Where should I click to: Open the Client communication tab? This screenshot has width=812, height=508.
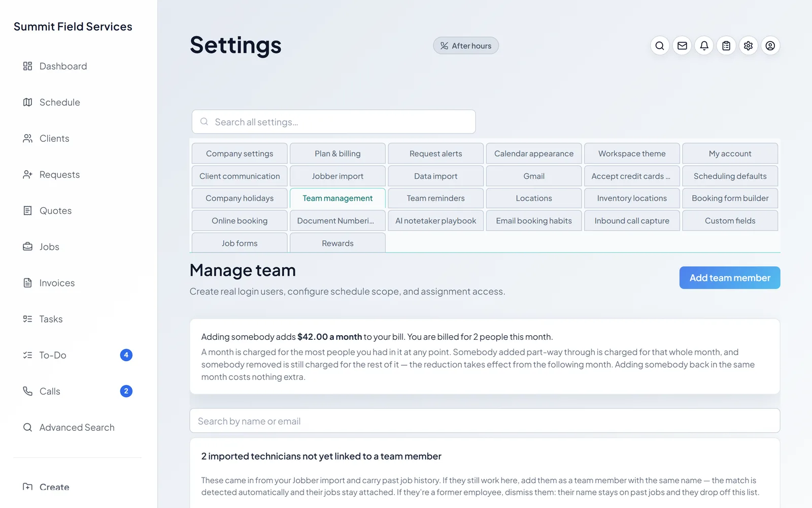[240, 176]
